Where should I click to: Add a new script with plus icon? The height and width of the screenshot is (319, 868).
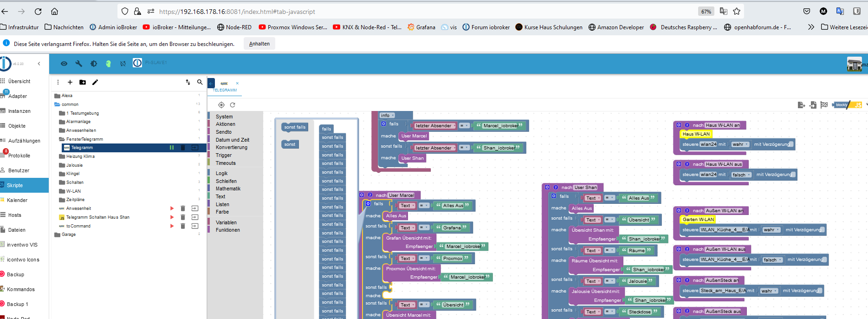click(70, 82)
